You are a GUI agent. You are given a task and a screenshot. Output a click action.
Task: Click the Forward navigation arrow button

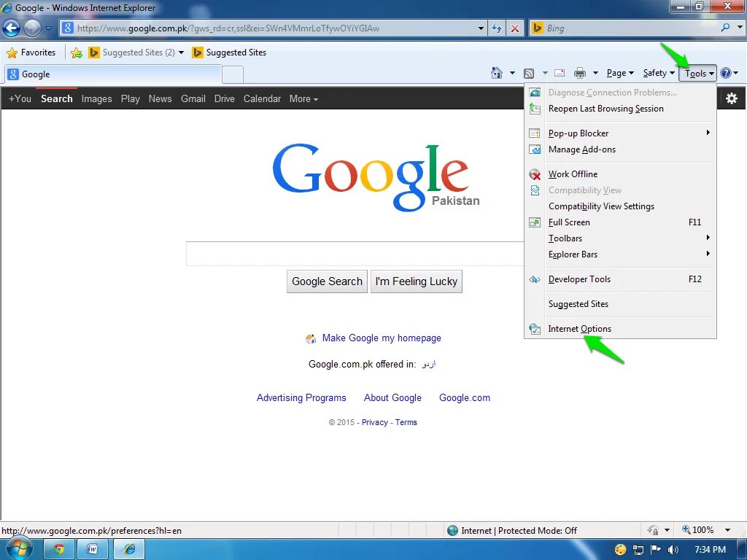tap(32, 28)
